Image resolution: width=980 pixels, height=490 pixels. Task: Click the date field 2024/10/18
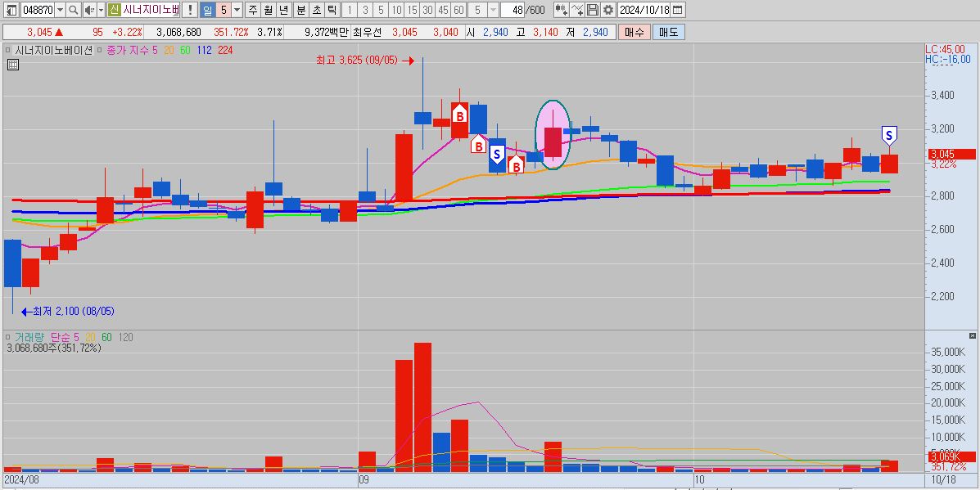point(644,10)
